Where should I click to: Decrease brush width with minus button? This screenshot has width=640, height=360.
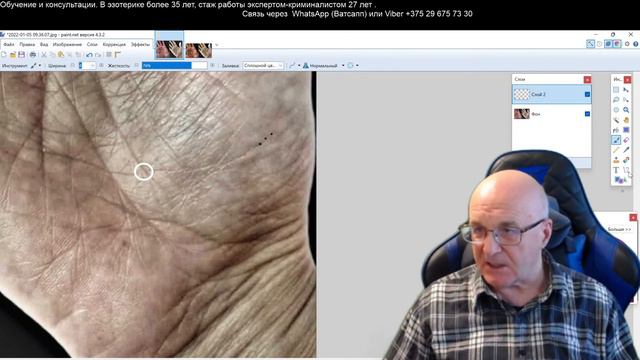(73, 65)
